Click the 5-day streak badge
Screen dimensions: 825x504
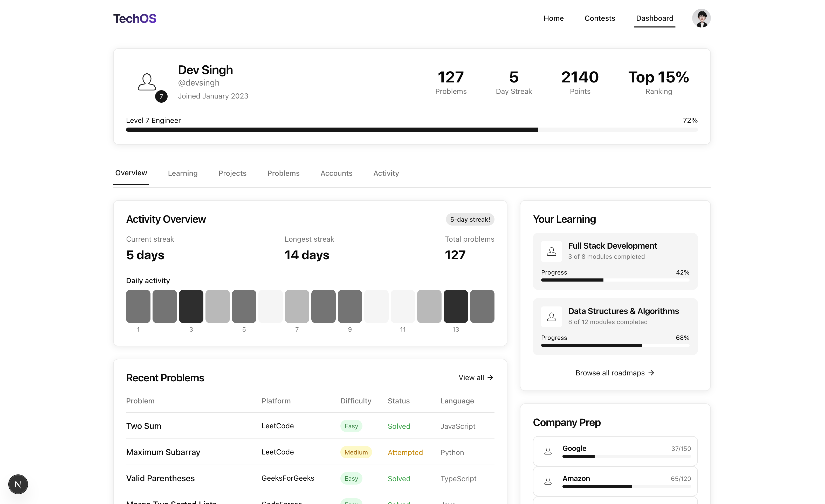click(470, 219)
